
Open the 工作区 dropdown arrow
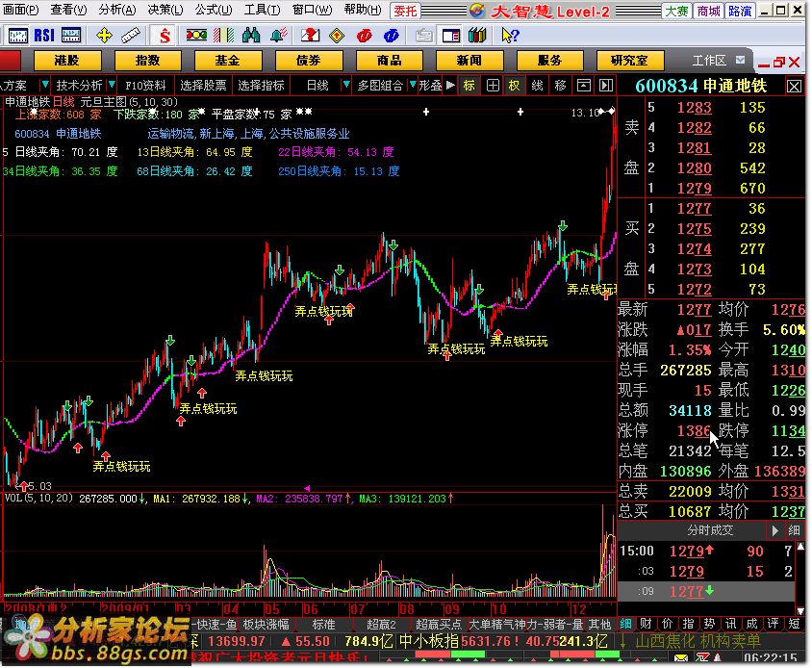tap(741, 60)
